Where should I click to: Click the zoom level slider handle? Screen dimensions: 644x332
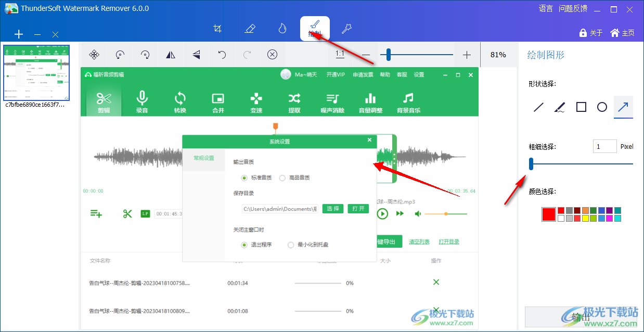click(x=388, y=55)
